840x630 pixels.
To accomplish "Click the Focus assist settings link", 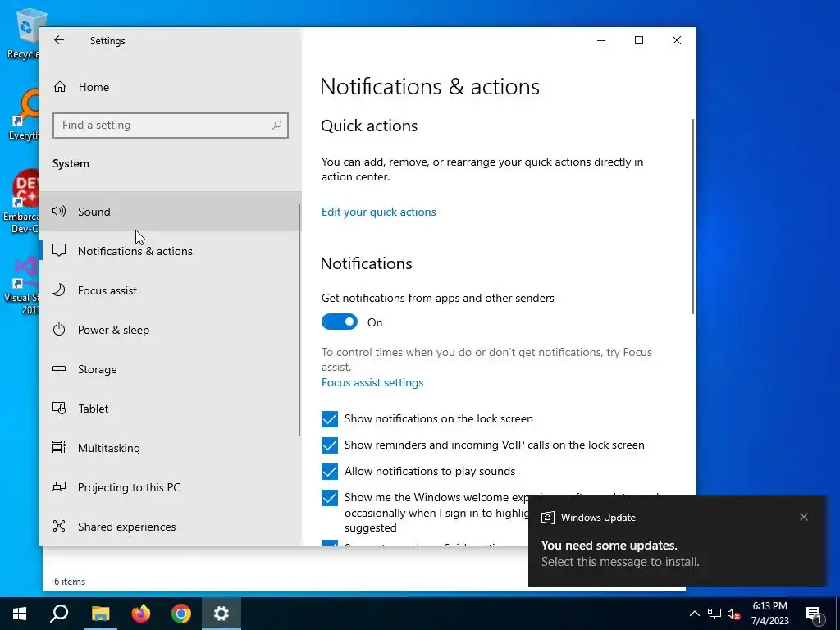I will (x=372, y=382).
